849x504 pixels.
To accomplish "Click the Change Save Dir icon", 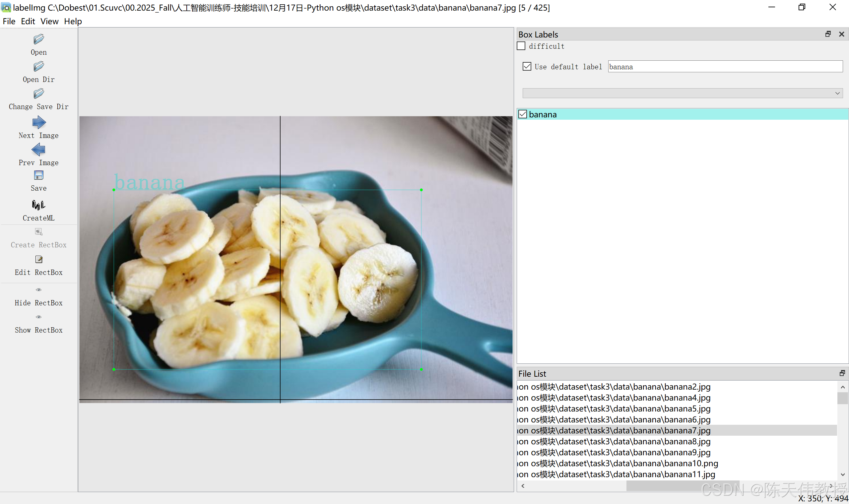I will coord(39,94).
